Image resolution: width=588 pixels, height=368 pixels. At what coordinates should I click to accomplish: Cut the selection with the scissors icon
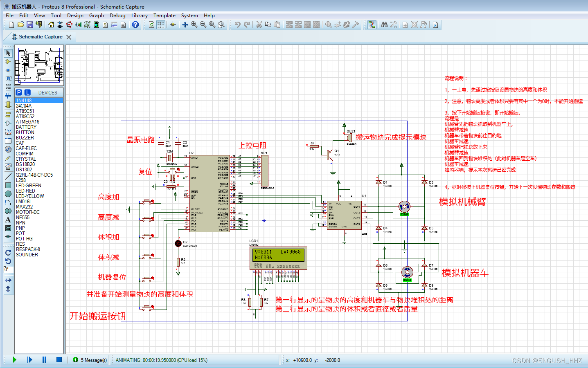coord(259,25)
